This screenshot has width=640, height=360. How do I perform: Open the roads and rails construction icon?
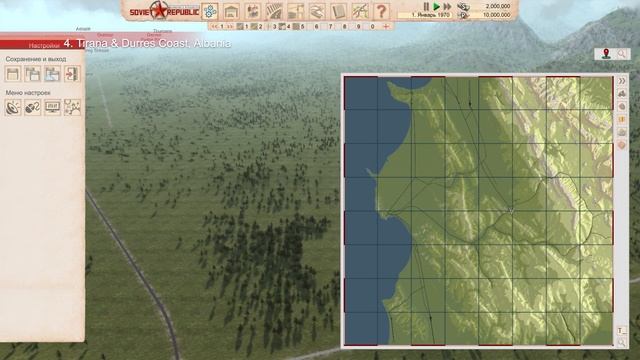tap(274, 11)
